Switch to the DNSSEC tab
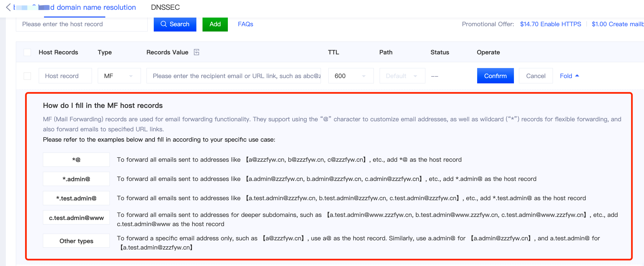Image resolution: width=644 pixels, height=266 pixels. click(x=165, y=7)
